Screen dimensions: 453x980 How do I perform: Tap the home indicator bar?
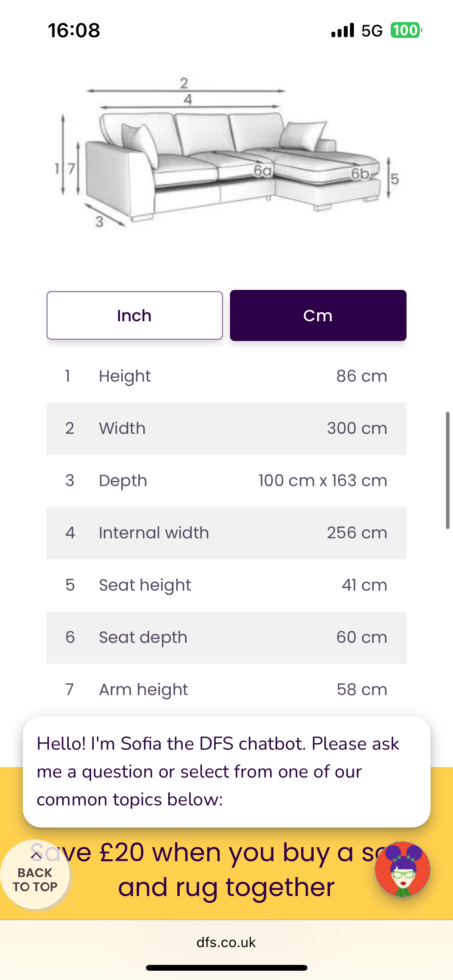click(226, 968)
